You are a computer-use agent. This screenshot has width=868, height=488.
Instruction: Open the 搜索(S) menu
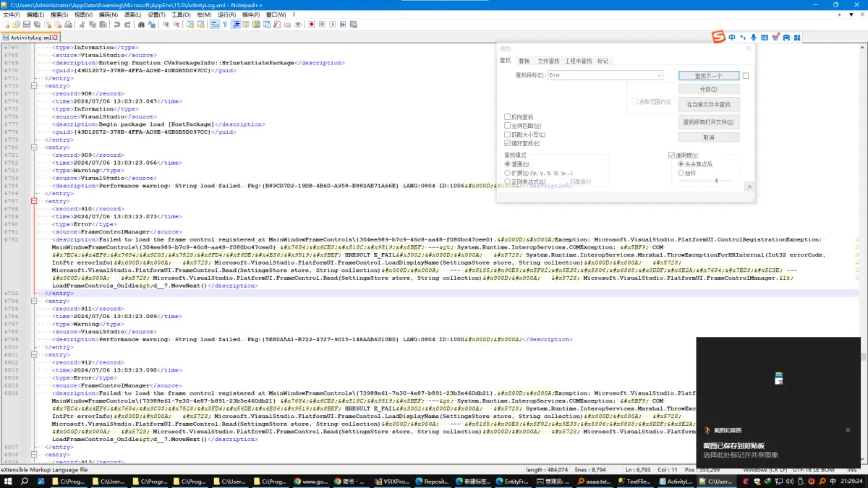point(59,14)
